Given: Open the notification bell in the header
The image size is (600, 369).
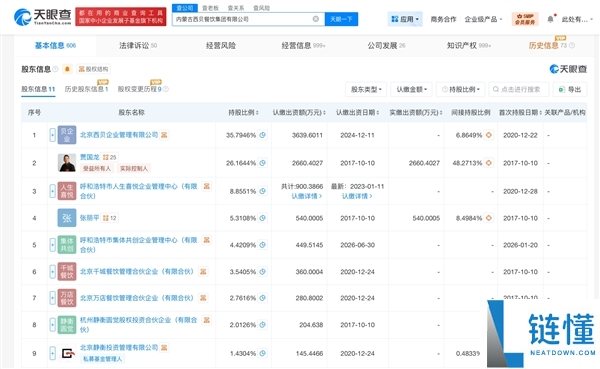Looking at the screenshot, I should point(550,19).
